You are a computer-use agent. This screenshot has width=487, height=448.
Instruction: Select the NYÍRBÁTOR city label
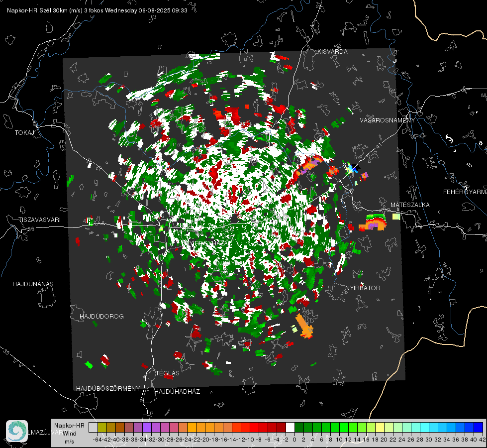tap(363, 288)
